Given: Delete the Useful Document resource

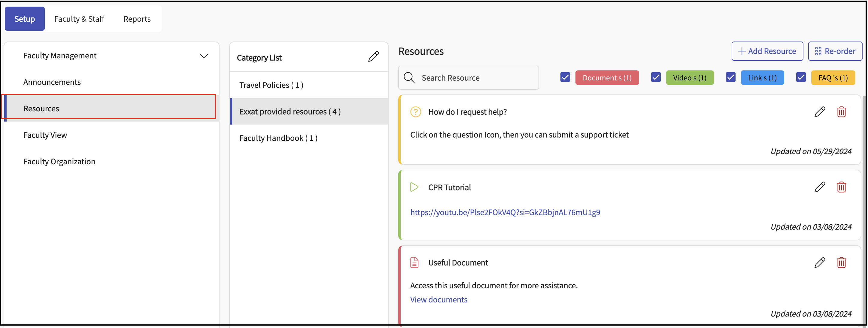Looking at the screenshot, I should coord(841,262).
